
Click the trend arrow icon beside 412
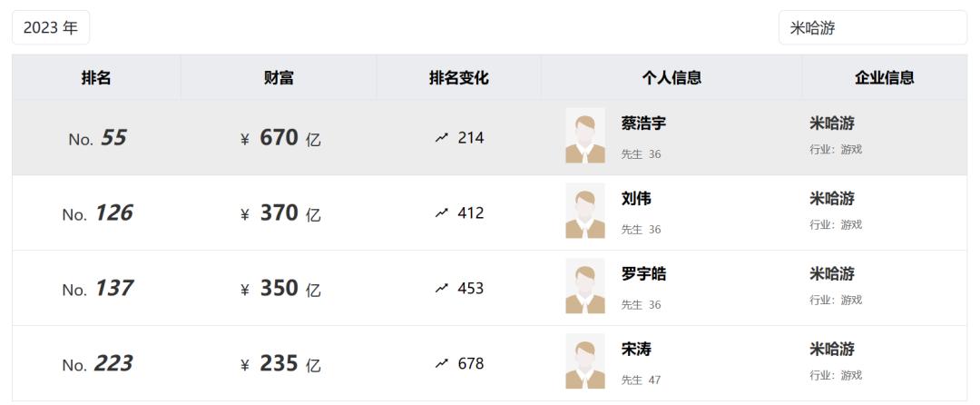click(442, 213)
